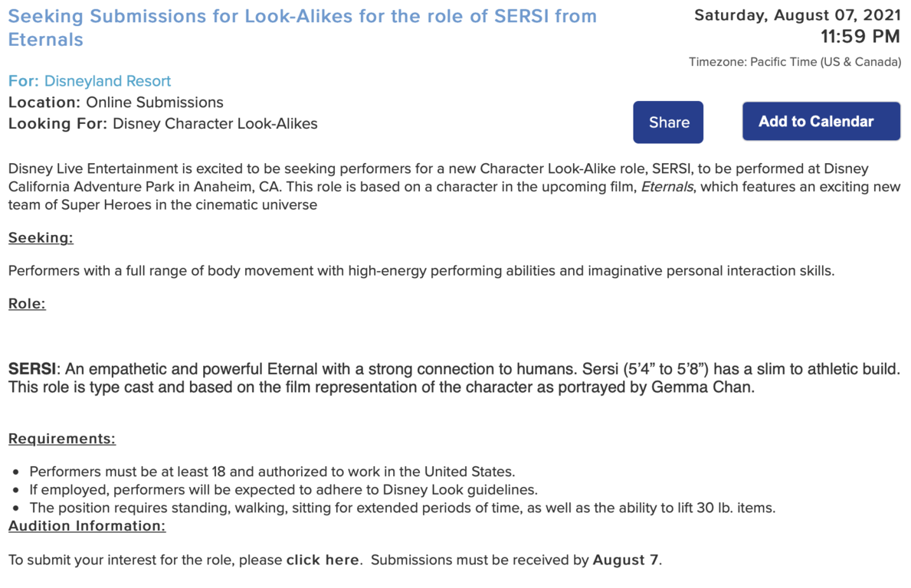Screen dimensions: 911x588
Task: Click the underlined Seeking heading
Action: click(41, 238)
